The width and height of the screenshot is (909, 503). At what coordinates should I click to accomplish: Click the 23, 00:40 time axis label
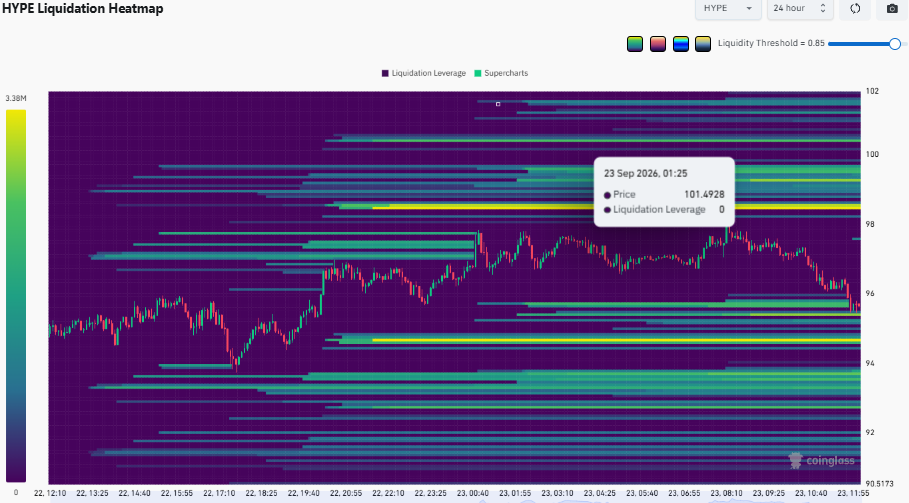(473, 493)
